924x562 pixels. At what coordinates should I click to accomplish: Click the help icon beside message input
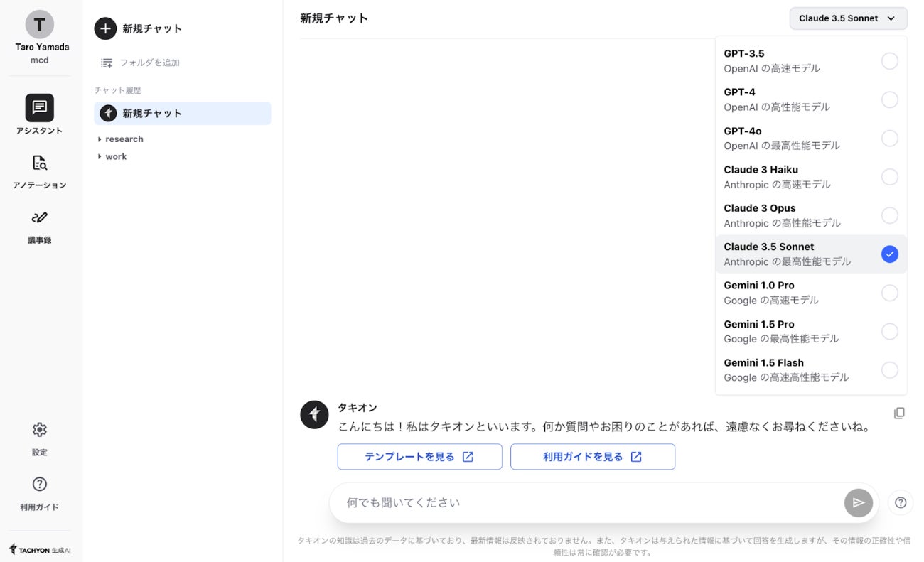(x=901, y=502)
